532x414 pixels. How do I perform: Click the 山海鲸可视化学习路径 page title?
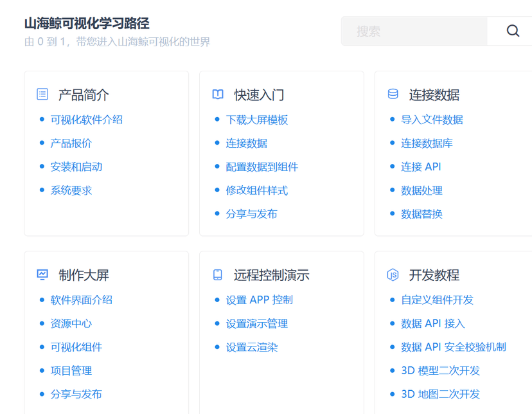[87, 23]
